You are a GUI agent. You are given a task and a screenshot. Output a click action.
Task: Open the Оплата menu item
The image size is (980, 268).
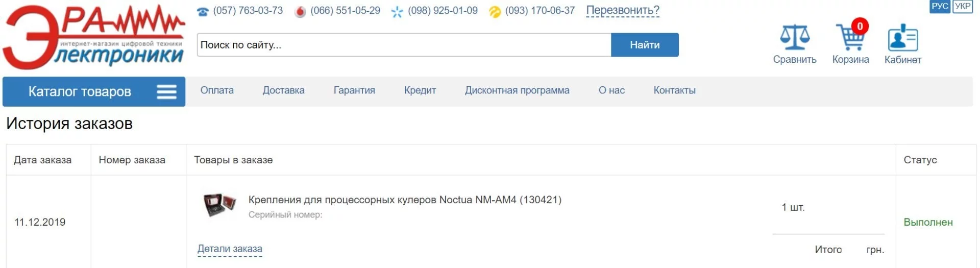coord(217,90)
